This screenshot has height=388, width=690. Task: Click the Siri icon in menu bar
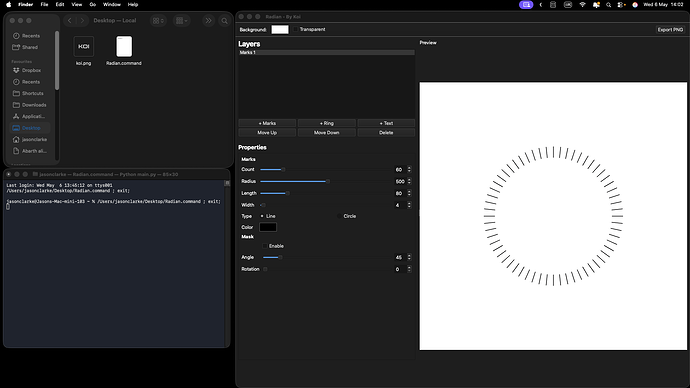[x=635, y=5]
